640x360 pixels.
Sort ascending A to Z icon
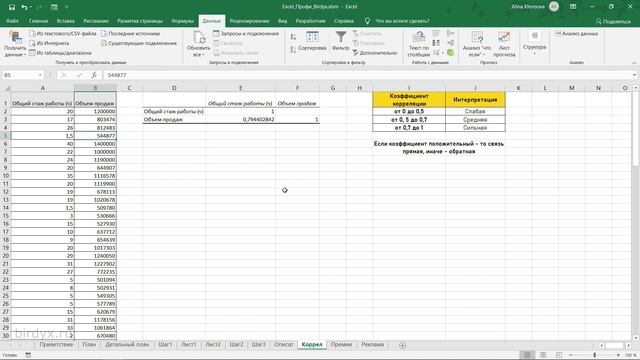(x=293, y=37)
